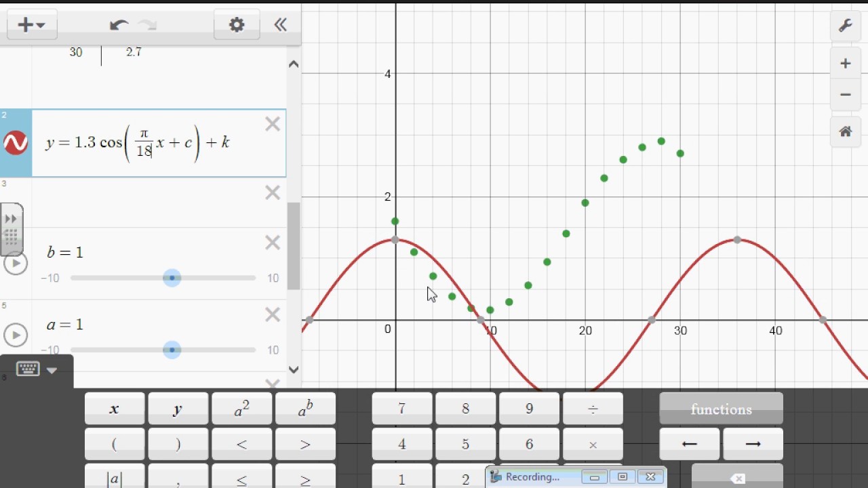Click the table cell value 2.7
Screen dimensions: 868x488
(134, 52)
